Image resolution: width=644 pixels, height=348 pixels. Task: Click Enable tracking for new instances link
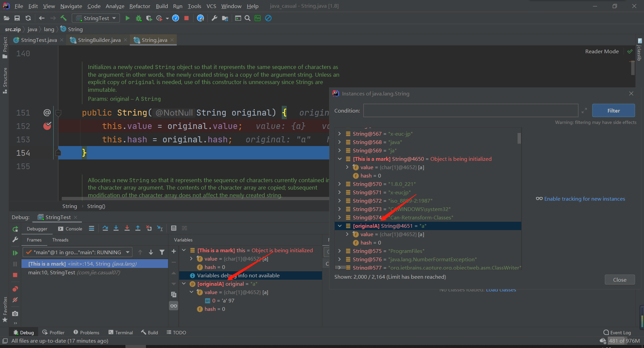[585, 199]
